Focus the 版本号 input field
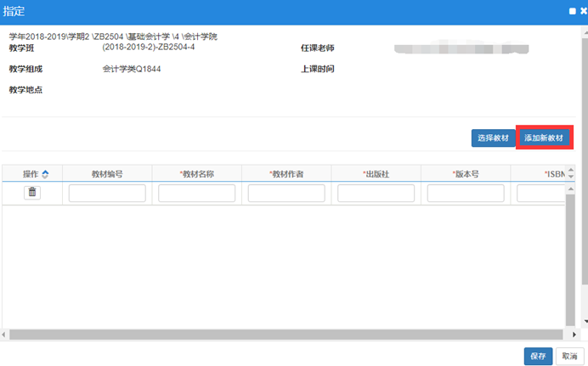 [466, 194]
